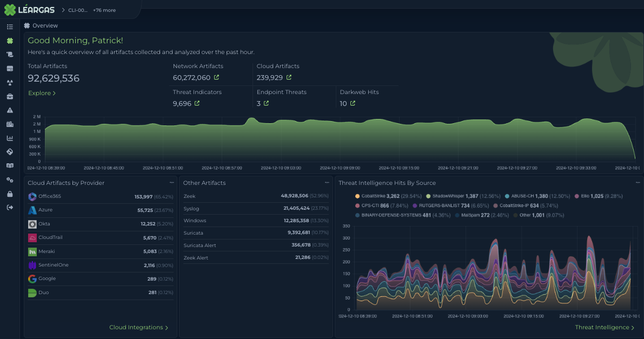The image size is (644, 339).
Task: Open the radiation hazard sidebar icon
Action: [x=10, y=83]
